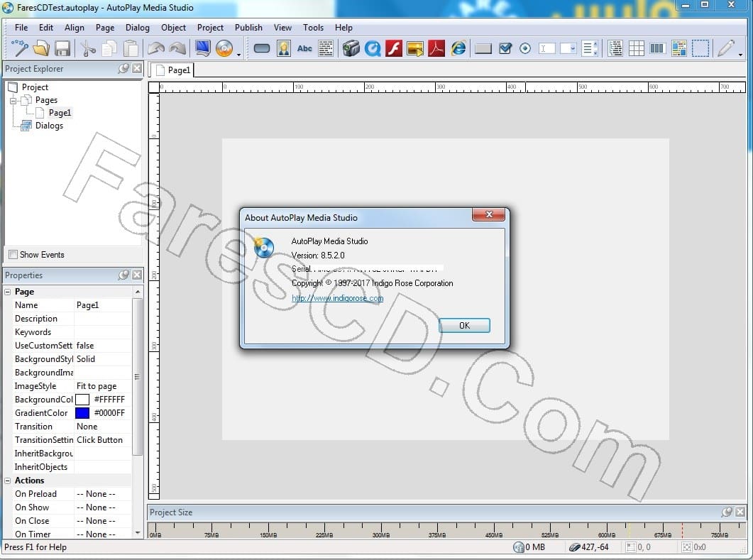Collapse the Page properties section
This screenshot has height=560, width=753.
[x=8, y=292]
